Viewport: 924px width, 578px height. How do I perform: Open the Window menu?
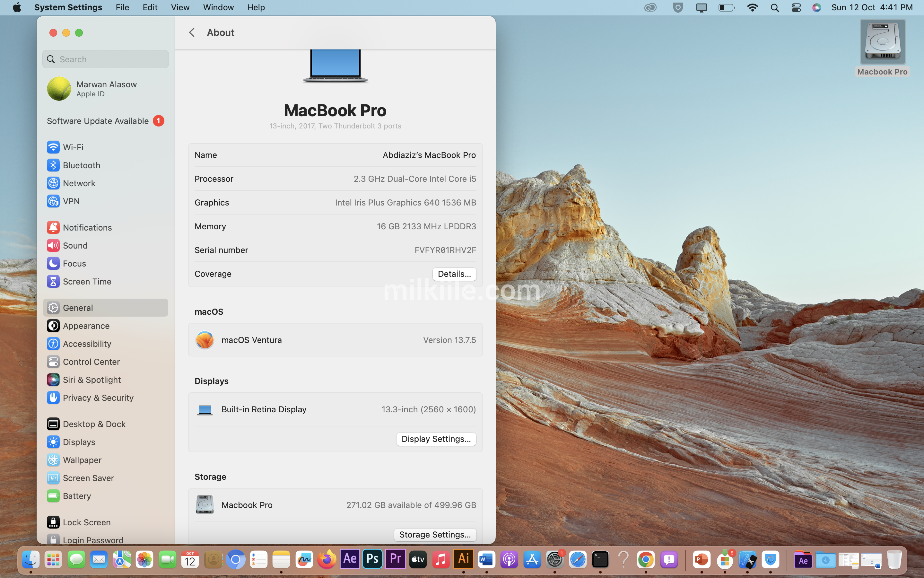click(218, 8)
